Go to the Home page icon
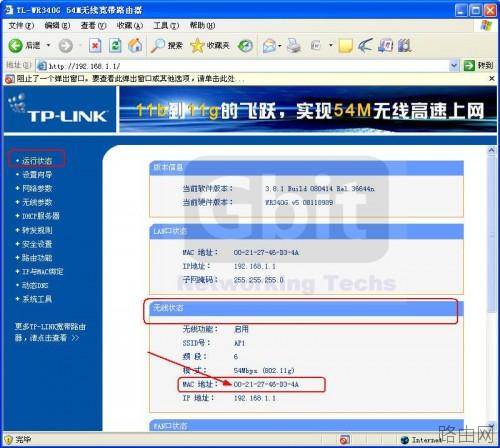Image resolution: width=500 pixels, height=448 pixels. tap(135, 45)
